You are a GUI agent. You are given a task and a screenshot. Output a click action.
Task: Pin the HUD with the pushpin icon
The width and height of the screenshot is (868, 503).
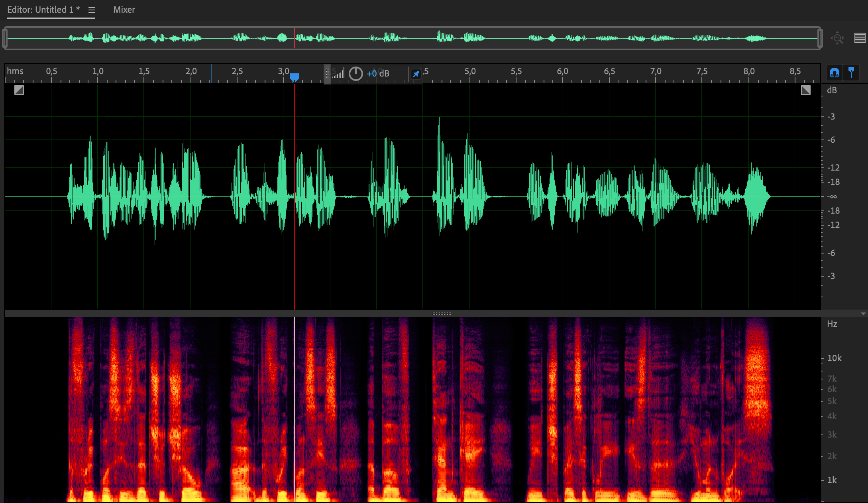pos(416,74)
